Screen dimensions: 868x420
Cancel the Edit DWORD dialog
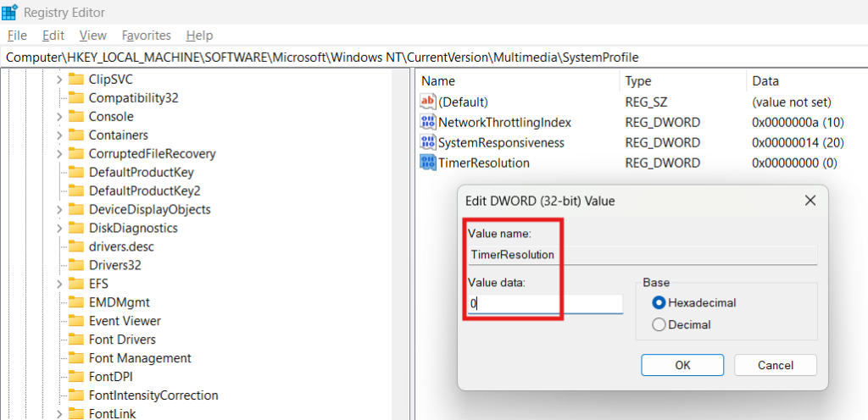775,365
